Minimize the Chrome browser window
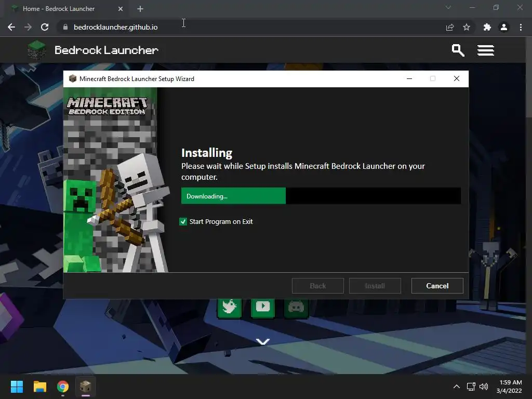The image size is (532, 399). (472, 7)
